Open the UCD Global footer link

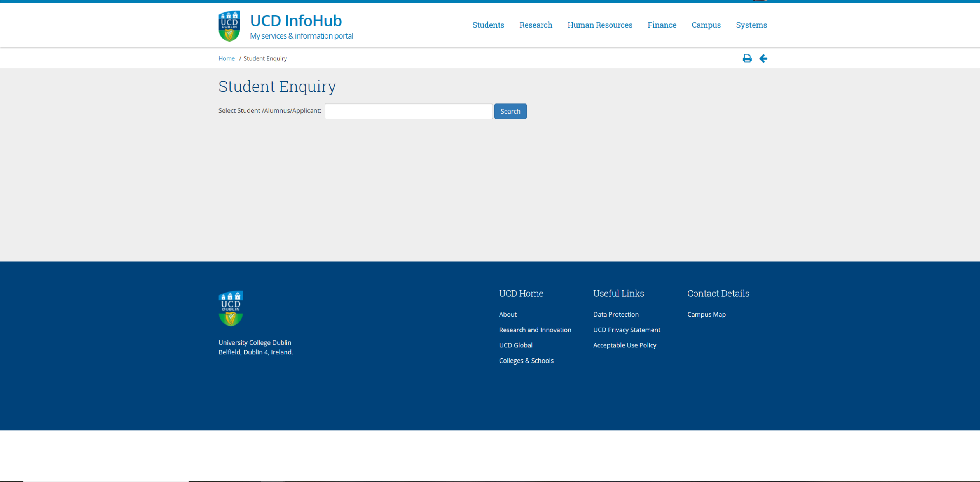[x=515, y=345]
